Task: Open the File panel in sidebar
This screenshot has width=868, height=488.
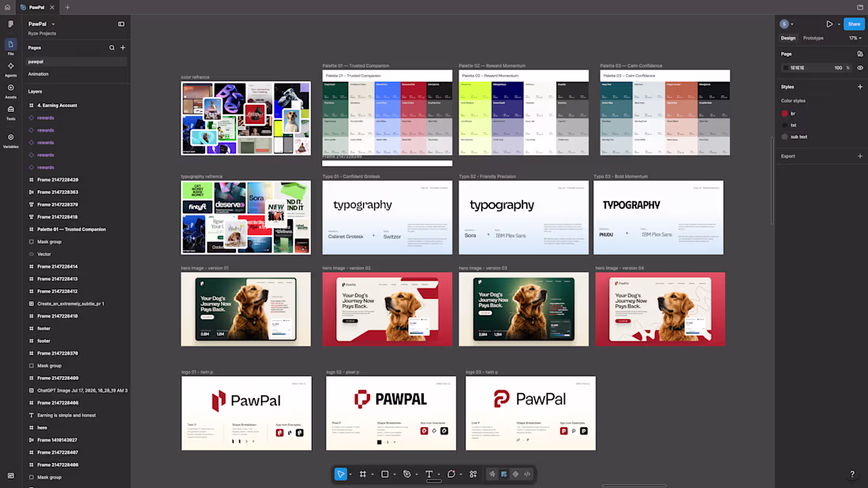Action: point(10,47)
